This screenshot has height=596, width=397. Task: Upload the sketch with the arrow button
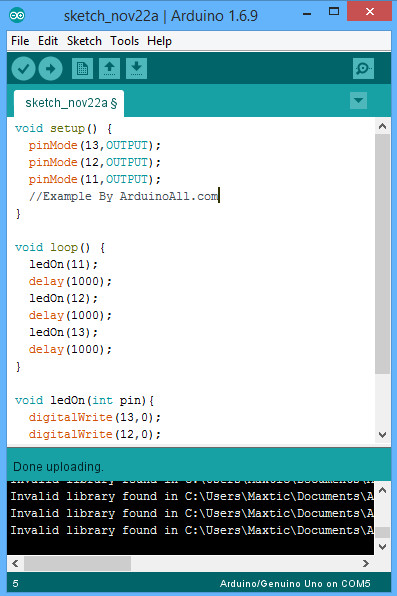point(50,69)
